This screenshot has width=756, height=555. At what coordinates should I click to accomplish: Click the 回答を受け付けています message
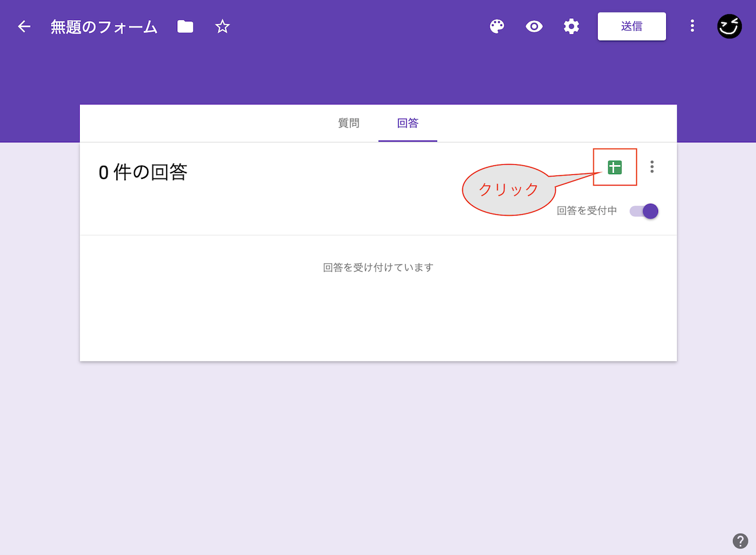pyautogui.click(x=378, y=267)
